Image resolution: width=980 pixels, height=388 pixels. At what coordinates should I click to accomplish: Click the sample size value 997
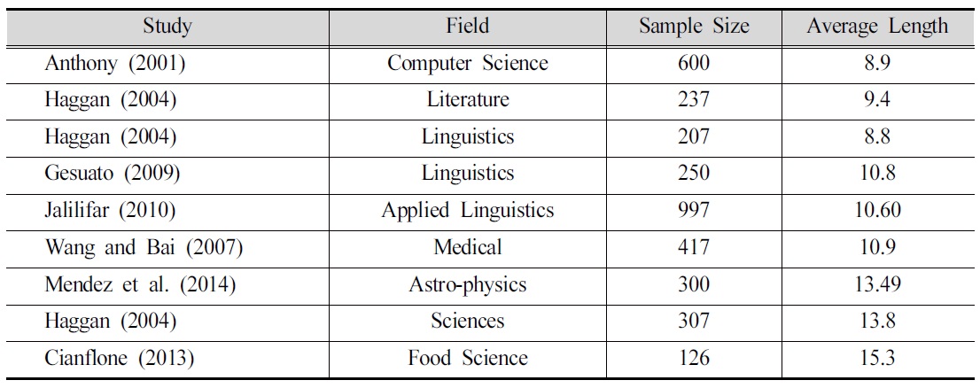coord(694,210)
